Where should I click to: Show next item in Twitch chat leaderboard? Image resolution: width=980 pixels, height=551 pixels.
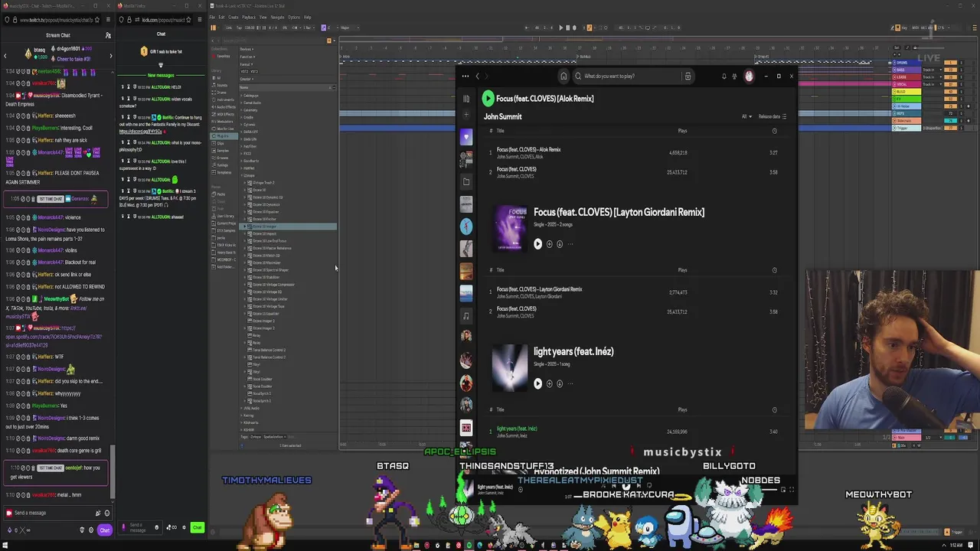pos(111,56)
